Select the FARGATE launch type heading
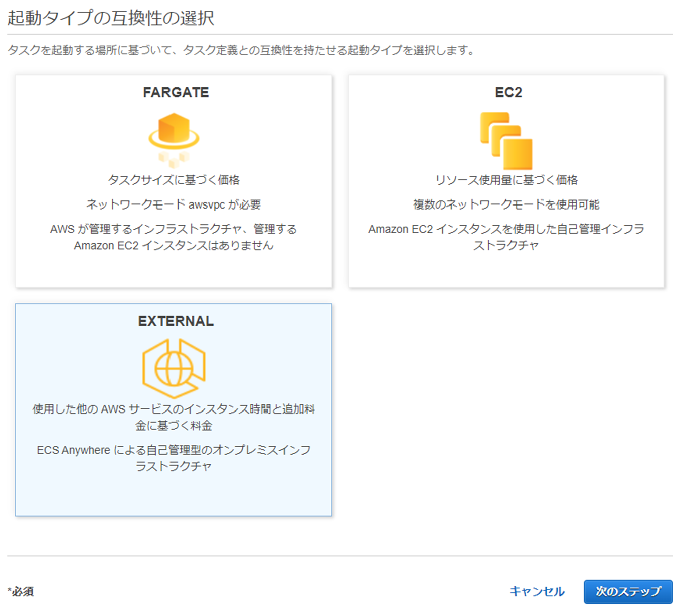Screen dimensions: 681x616 pyautogui.click(x=176, y=92)
